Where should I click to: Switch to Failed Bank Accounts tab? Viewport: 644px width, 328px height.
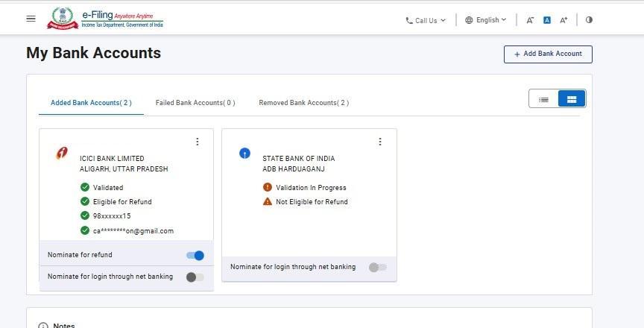click(x=195, y=103)
